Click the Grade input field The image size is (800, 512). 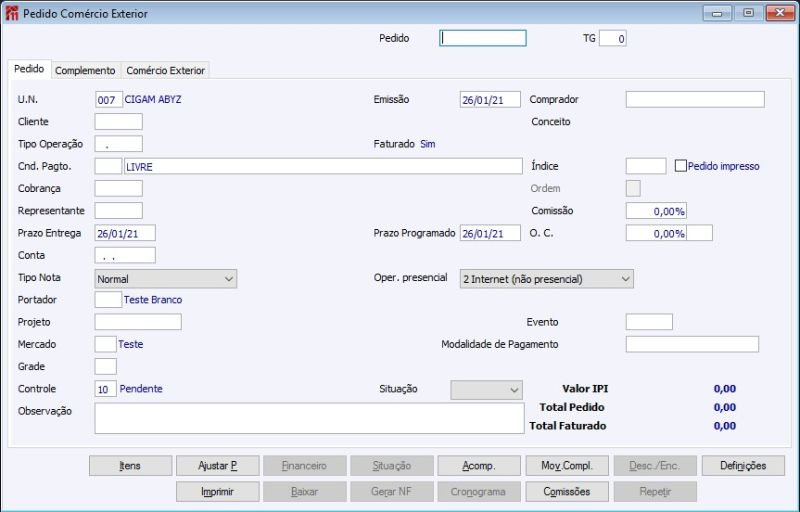pos(106,366)
